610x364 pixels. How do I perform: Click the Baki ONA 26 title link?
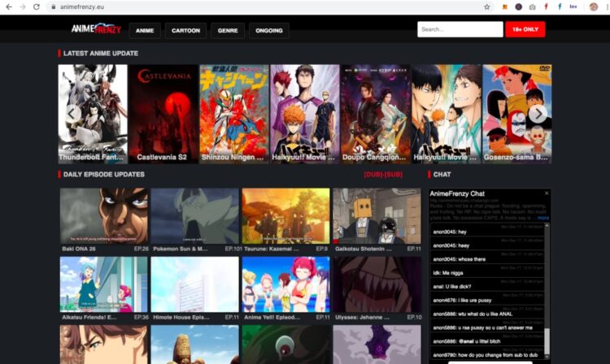(79, 249)
